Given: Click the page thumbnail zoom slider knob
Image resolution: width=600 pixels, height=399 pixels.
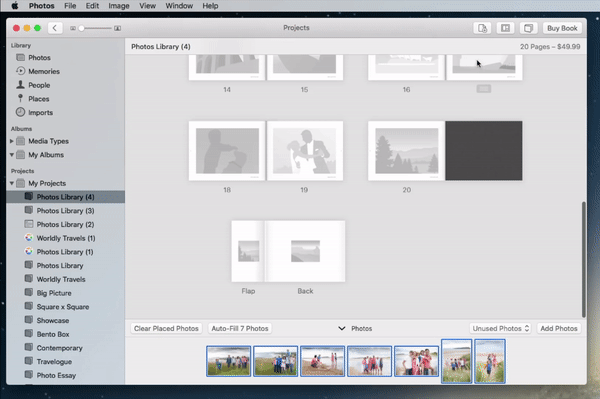Looking at the screenshot, I should (81, 28).
